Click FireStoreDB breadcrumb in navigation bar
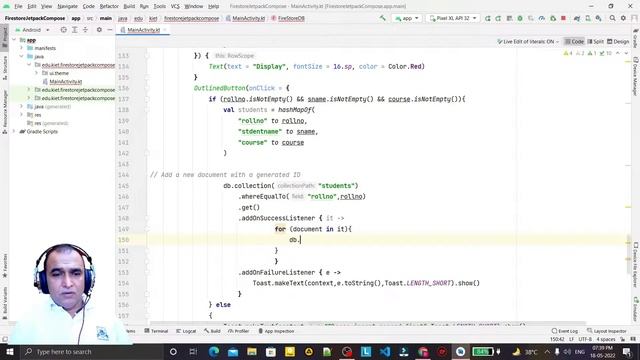The width and height of the screenshot is (640, 360). click(288, 18)
